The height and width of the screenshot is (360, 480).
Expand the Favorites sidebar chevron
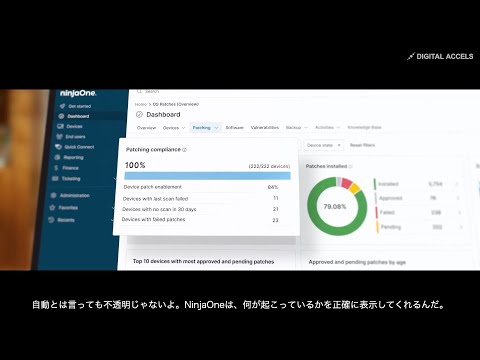pyautogui.click(x=113, y=208)
